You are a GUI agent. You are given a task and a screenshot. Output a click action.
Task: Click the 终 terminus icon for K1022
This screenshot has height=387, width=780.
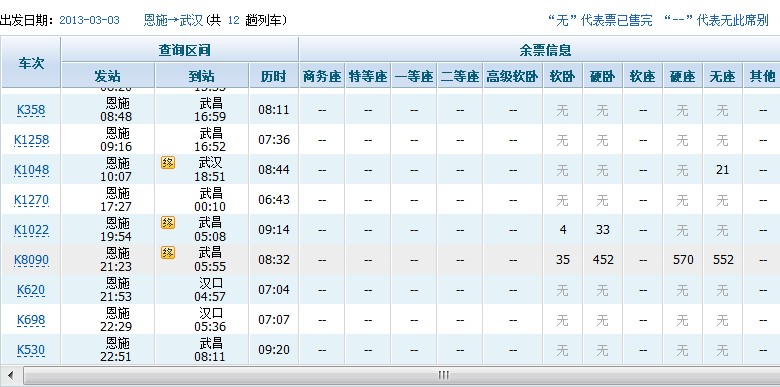[168, 222]
